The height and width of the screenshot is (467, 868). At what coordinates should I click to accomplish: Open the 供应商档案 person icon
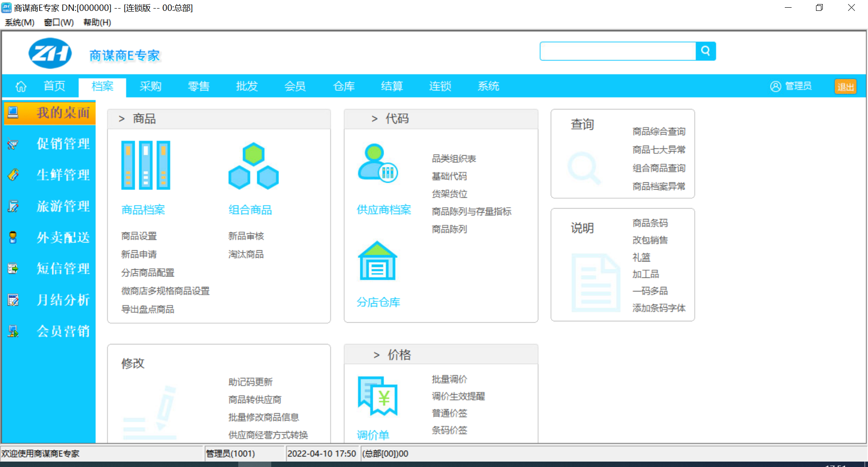pos(378,163)
